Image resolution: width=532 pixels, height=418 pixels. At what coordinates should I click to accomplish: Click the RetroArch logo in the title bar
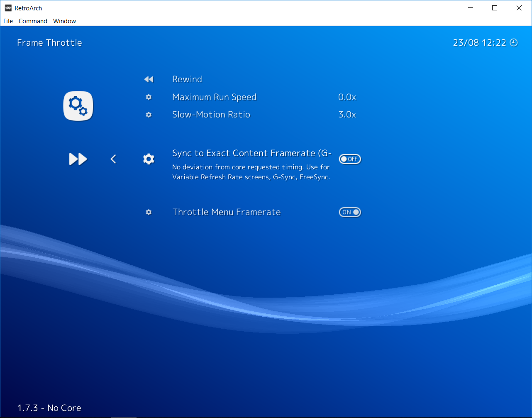pos(8,7)
